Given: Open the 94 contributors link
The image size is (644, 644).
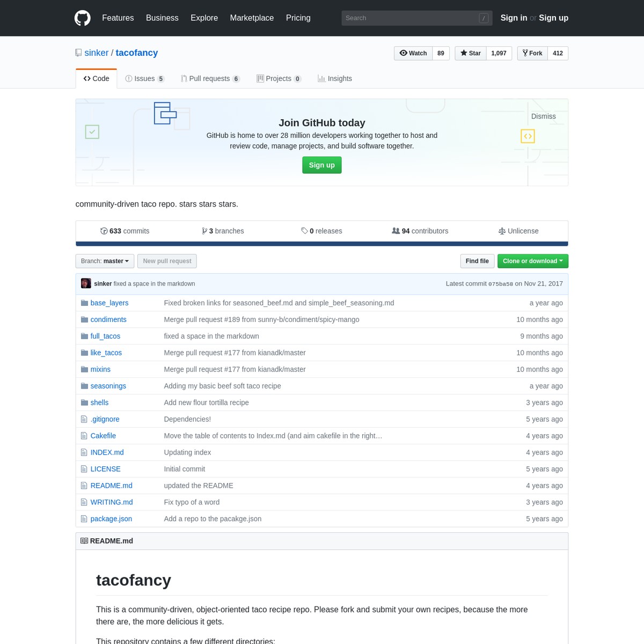Looking at the screenshot, I should point(420,231).
